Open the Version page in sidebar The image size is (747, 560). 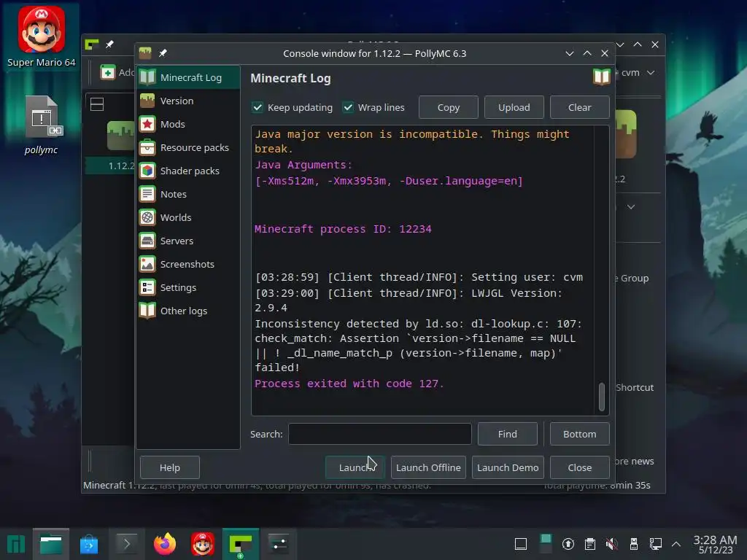coord(188,101)
